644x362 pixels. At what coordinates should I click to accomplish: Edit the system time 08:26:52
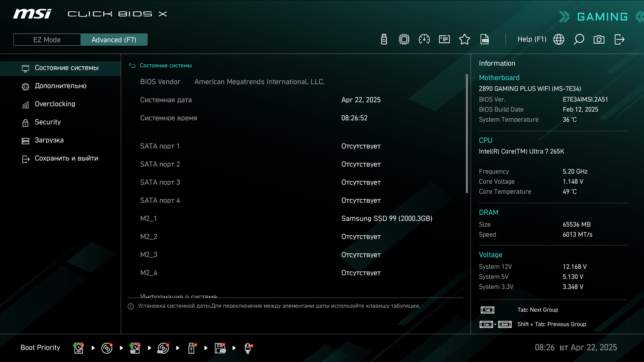pos(354,118)
